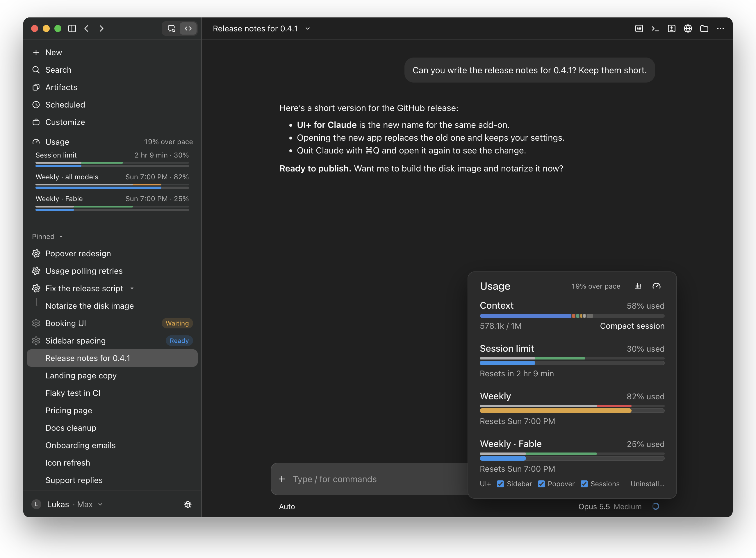Open the diff panel icon
Image resolution: width=756 pixels, height=558 pixels.
click(x=671, y=28)
